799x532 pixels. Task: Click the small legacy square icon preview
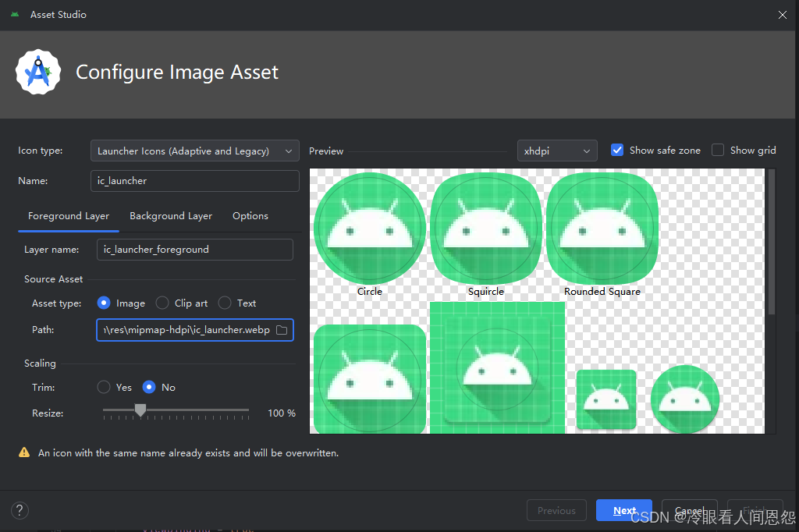tap(606, 399)
